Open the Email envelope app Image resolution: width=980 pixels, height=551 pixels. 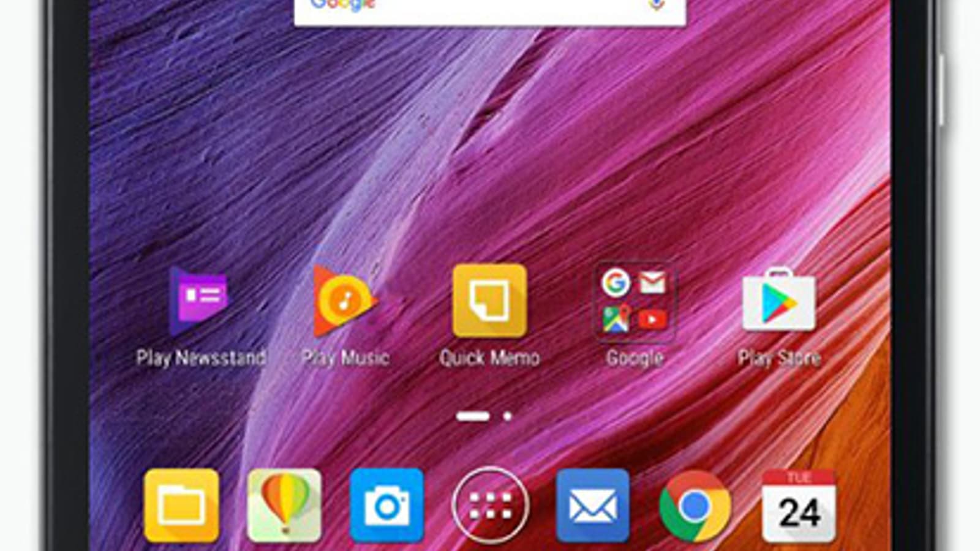coord(592,506)
